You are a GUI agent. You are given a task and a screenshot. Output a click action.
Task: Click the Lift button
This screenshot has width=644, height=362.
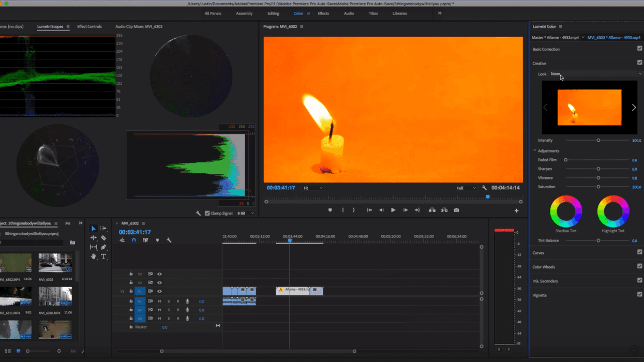point(432,210)
